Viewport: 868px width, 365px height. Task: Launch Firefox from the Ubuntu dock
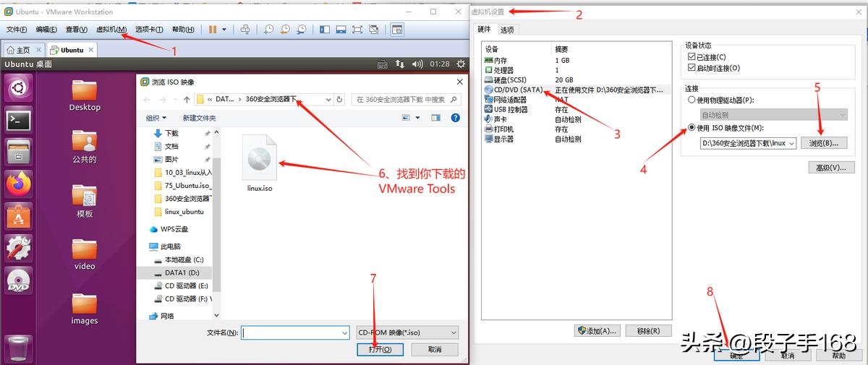point(18,184)
